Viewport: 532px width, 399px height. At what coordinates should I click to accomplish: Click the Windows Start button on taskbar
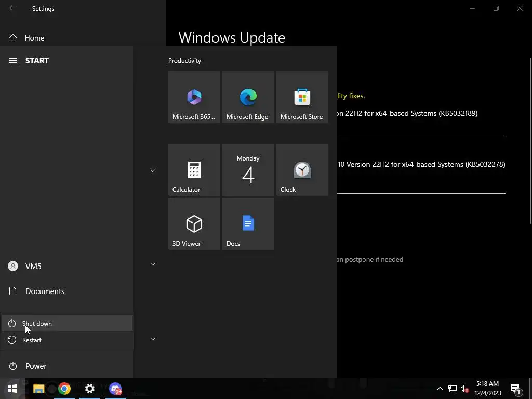click(x=12, y=389)
